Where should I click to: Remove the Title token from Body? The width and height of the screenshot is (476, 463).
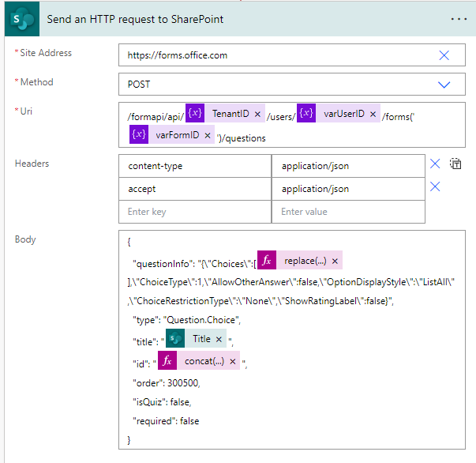pyautogui.click(x=219, y=339)
